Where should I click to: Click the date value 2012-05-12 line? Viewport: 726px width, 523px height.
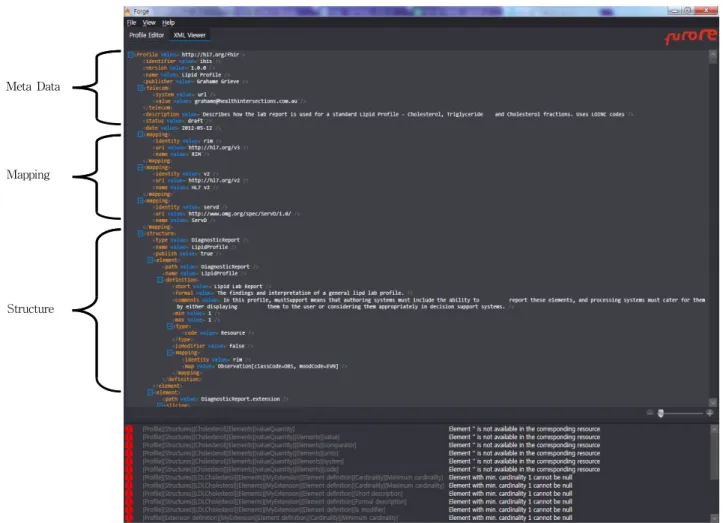pos(182,128)
